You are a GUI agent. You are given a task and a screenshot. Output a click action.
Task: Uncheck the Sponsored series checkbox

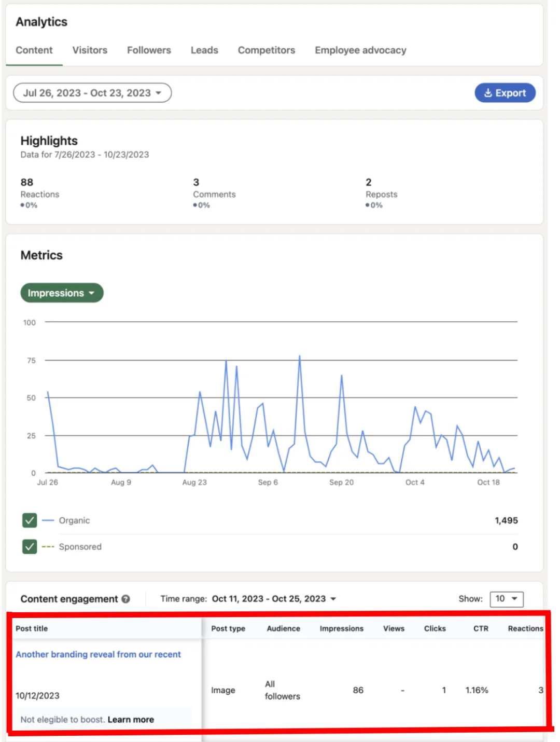tap(30, 547)
